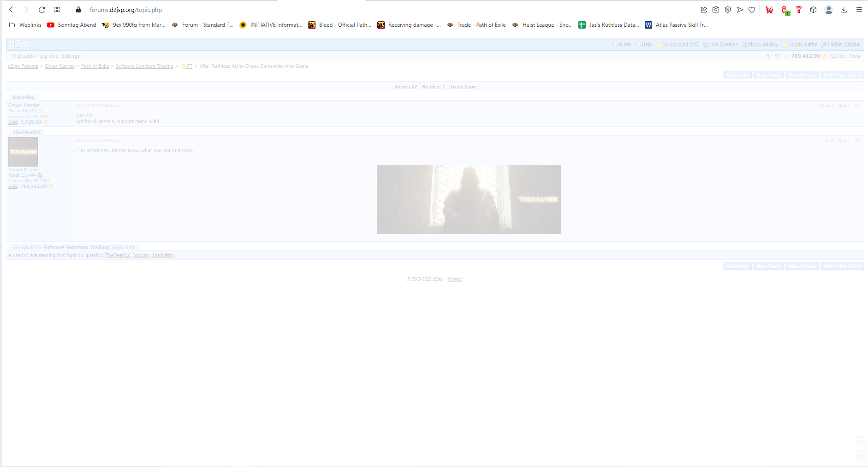868x467 pixels.
Task: Click Log Out
Action: 48,56
